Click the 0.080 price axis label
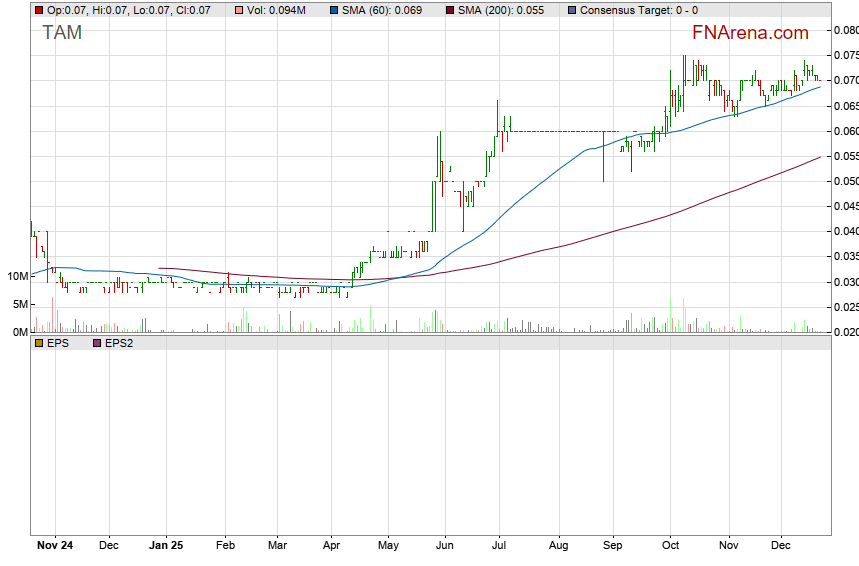This screenshot has height=566, width=859. [x=846, y=30]
